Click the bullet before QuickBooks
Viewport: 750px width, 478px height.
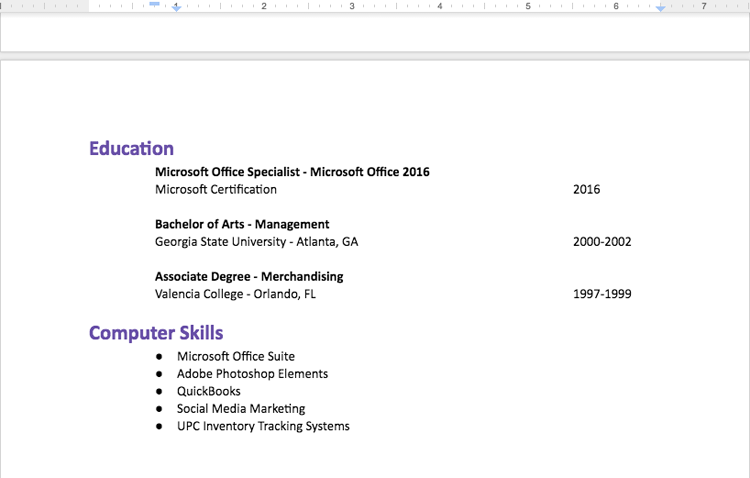coord(159,392)
